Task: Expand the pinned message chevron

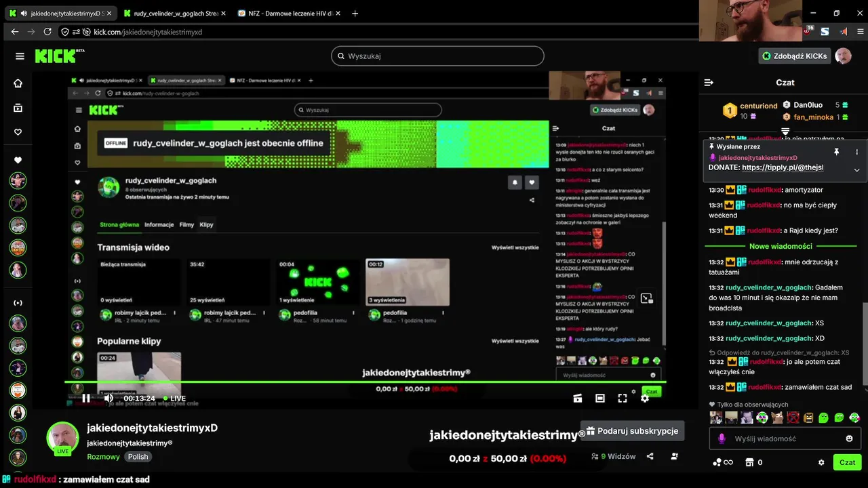Action: (x=856, y=170)
